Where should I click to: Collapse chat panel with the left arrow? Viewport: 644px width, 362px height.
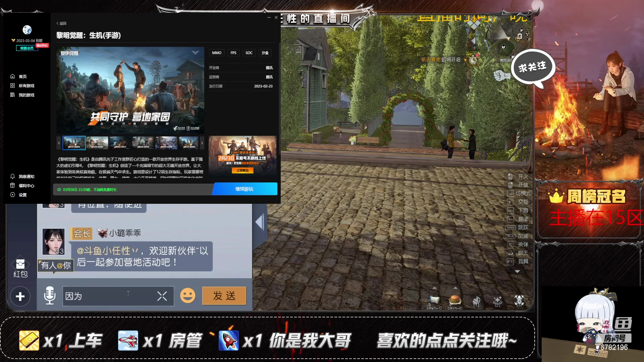point(260,222)
